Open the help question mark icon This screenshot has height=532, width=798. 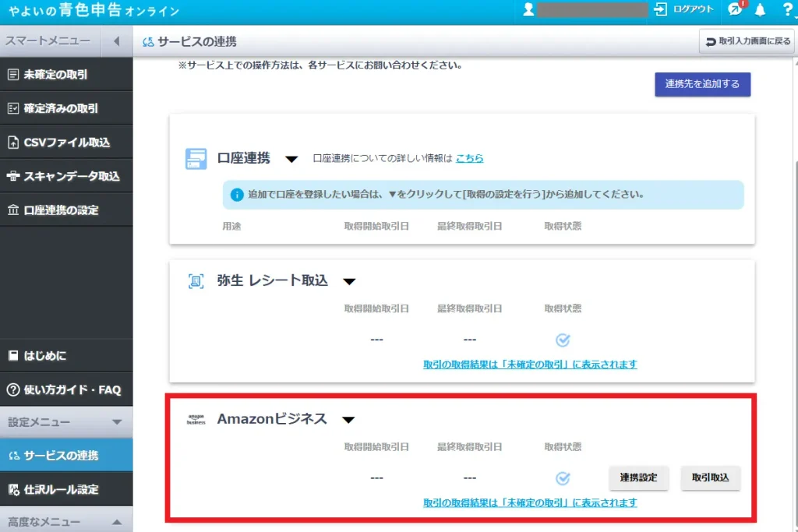pos(788,9)
